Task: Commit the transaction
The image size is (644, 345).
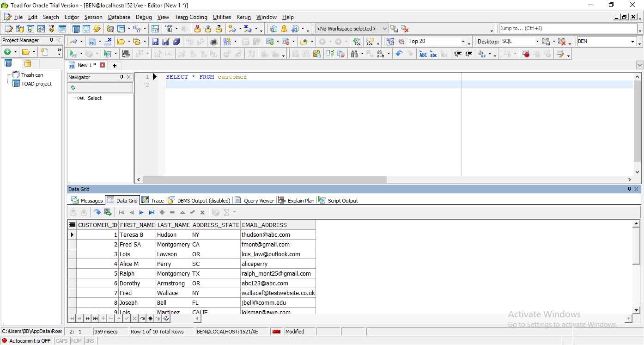Action: click(x=197, y=28)
